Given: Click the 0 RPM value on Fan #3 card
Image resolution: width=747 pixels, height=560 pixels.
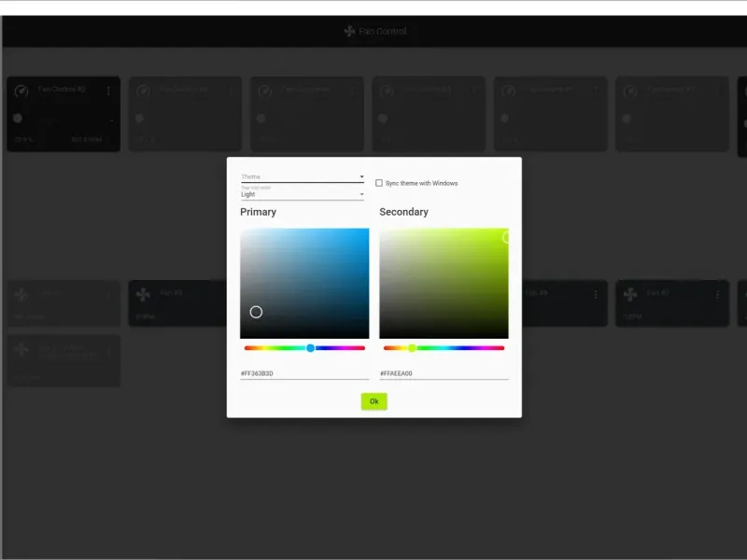Looking at the screenshot, I should point(146,316).
